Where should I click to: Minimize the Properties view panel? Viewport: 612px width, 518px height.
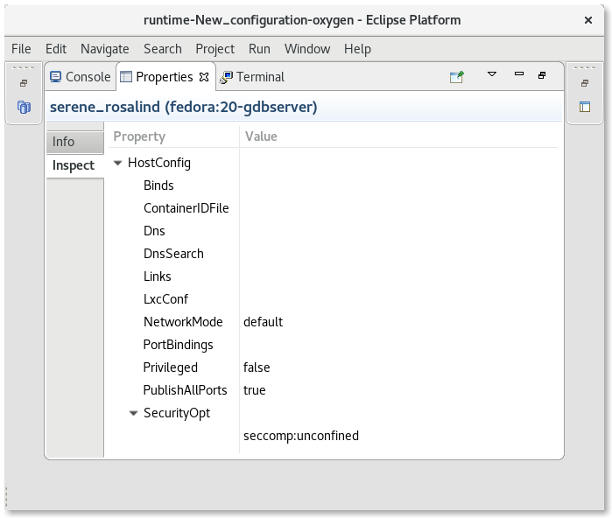pyautogui.click(x=518, y=75)
